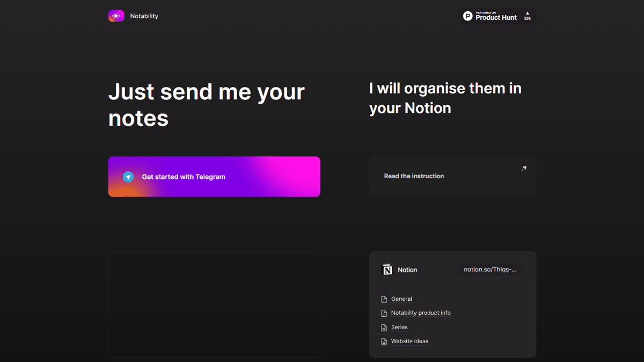The height and width of the screenshot is (362, 644).
Task: Click the 'Just send me your notes' heading
Action: 207,105
